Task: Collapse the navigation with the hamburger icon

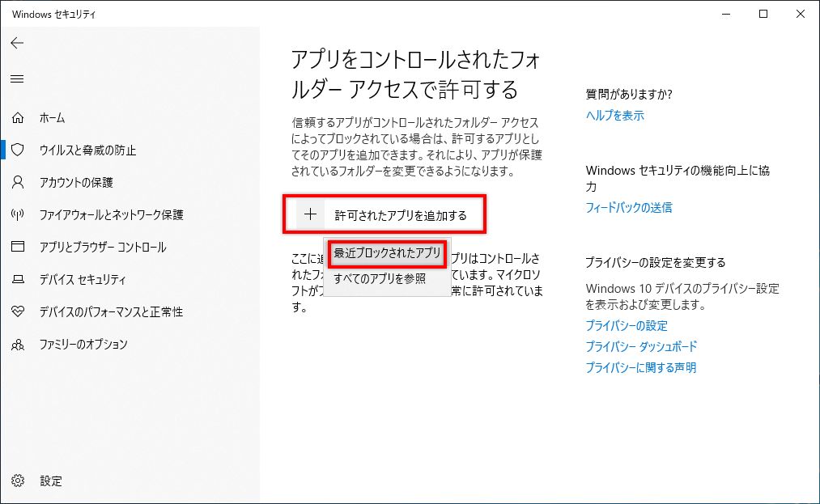Action: coord(17,78)
